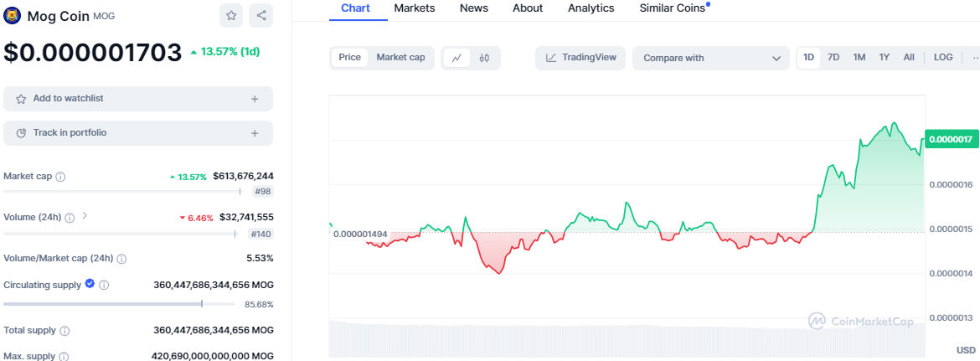Click the Mog Coin logo icon
The height and width of the screenshot is (361, 980).
coord(12,16)
